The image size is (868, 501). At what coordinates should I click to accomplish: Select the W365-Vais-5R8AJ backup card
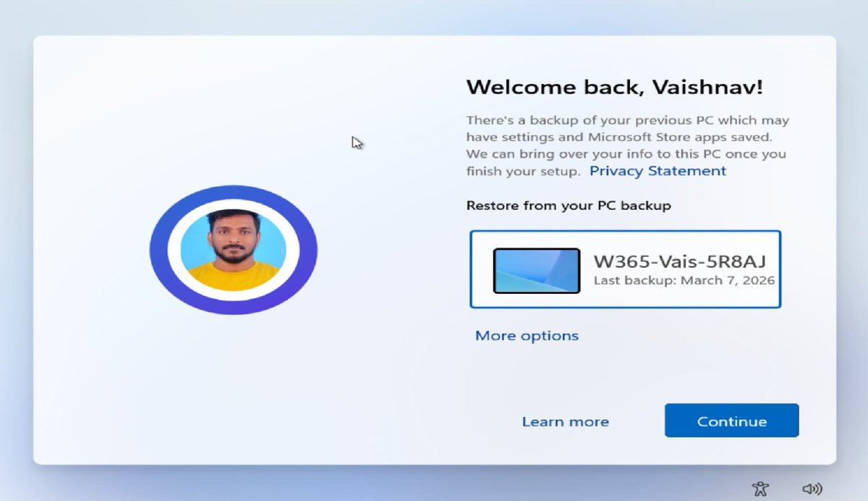click(625, 269)
